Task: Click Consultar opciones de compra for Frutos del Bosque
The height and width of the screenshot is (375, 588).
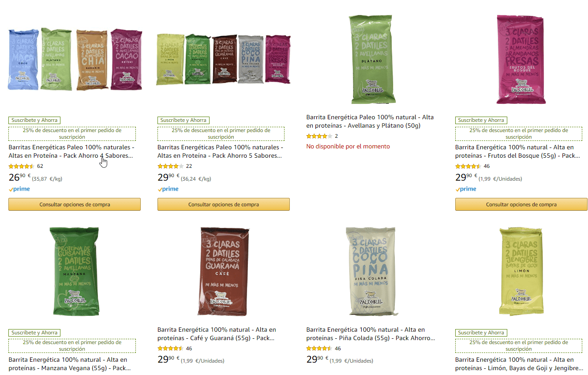Action: point(521,205)
